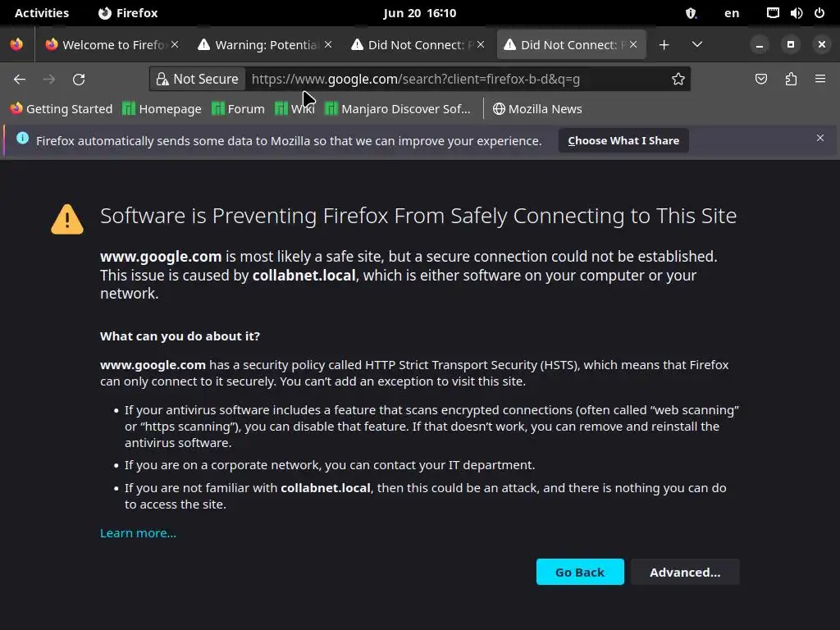Follow the Learn more link
This screenshot has width=840, height=630.
click(138, 533)
